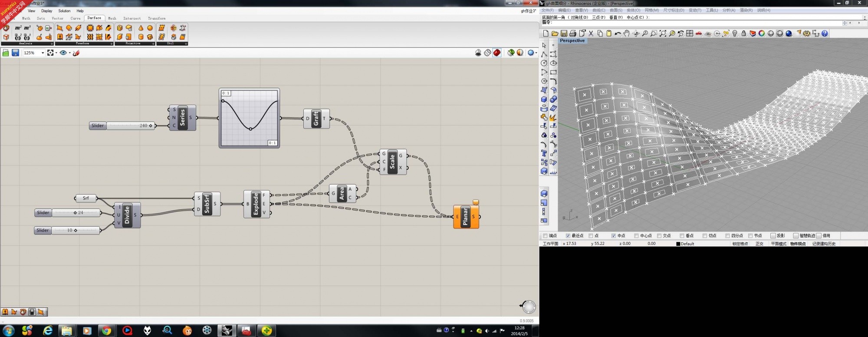Enable 端点 (End) osnap checkbox

click(546, 236)
